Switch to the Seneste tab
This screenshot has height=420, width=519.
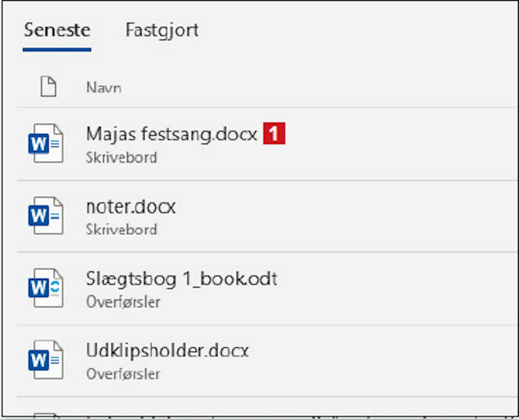[57, 30]
